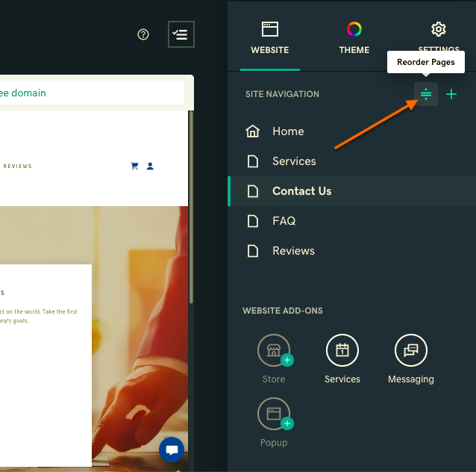Viewport: 476px width, 472px height.
Task: Open the help question mark icon
Action: 143,34
